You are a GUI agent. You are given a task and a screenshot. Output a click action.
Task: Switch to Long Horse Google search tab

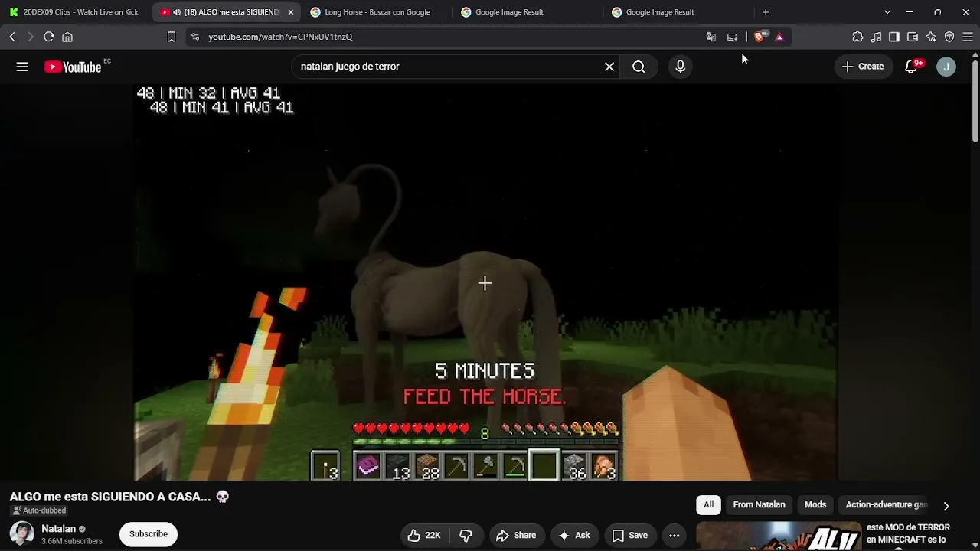pyautogui.click(x=377, y=12)
